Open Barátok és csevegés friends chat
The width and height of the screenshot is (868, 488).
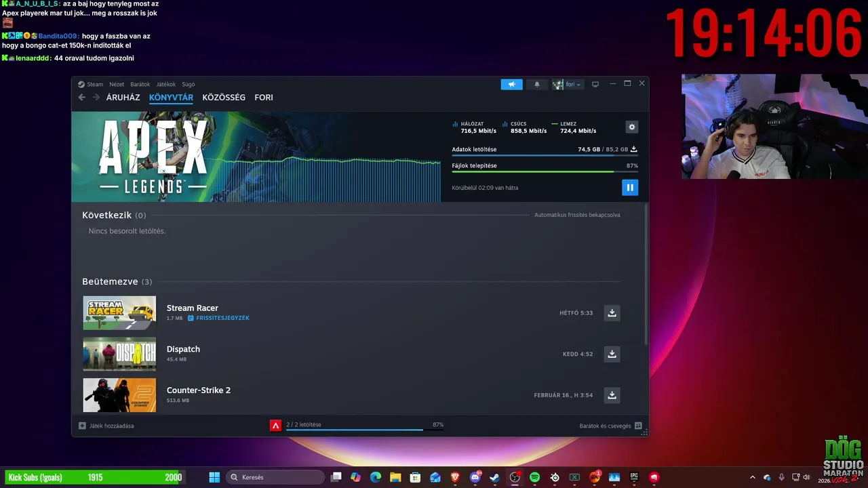coord(610,426)
